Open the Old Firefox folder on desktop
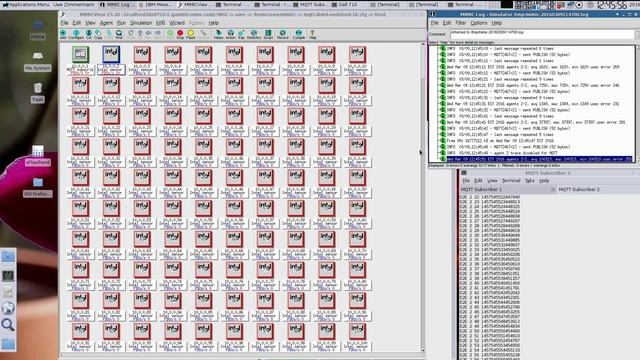640x360 pixels. (38, 187)
